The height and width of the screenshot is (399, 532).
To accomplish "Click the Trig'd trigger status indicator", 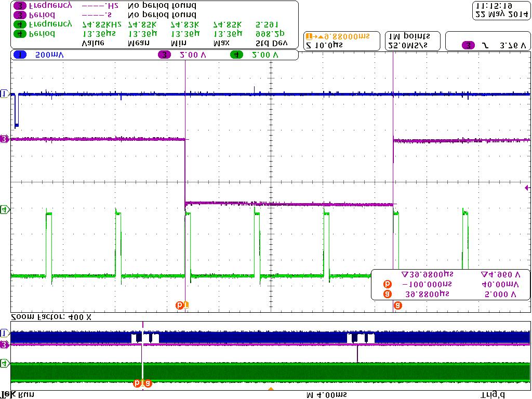I will (x=493, y=395).
